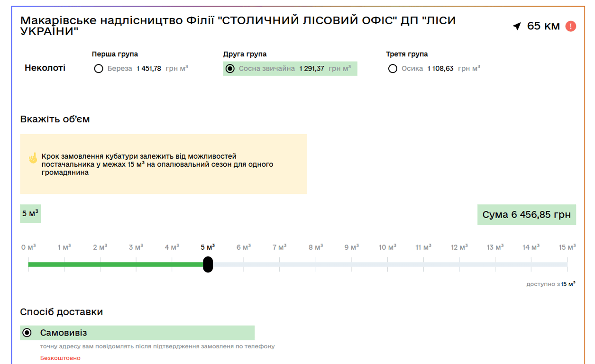Click the 0 м³ slider start label
595x364 pixels.
28,247
